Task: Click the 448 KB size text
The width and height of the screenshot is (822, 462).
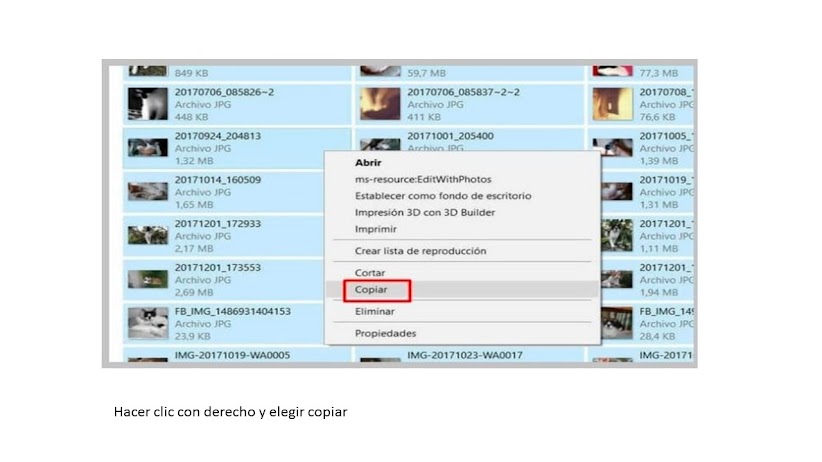Action: pyautogui.click(x=191, y=117)
